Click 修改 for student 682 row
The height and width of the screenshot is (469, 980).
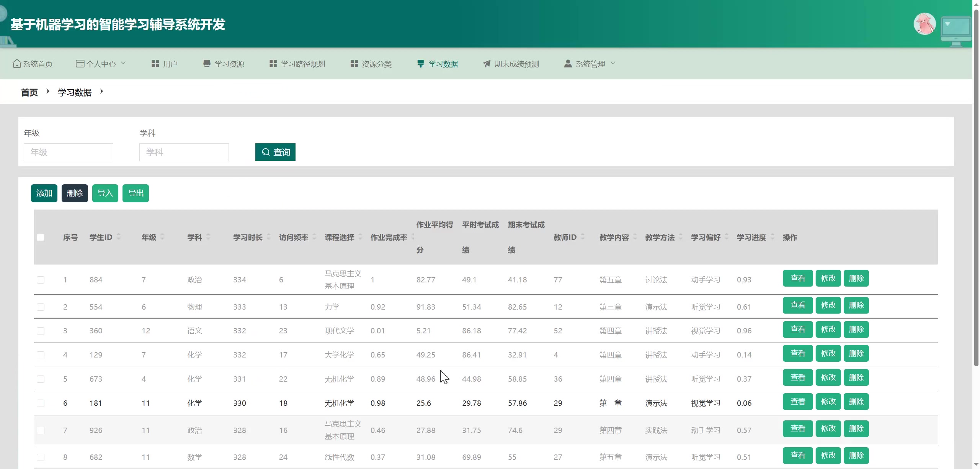pos(828,456)
